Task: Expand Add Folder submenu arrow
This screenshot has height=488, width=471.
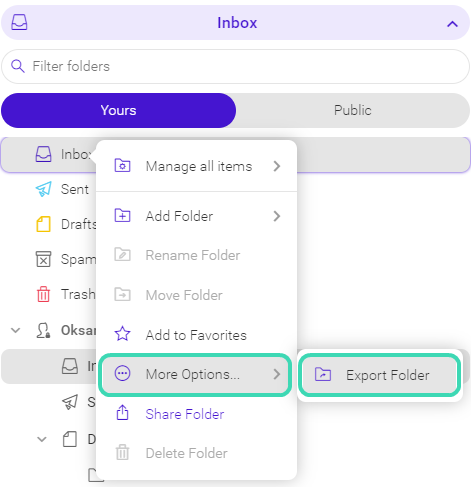Action: click(x=277, y=216)
